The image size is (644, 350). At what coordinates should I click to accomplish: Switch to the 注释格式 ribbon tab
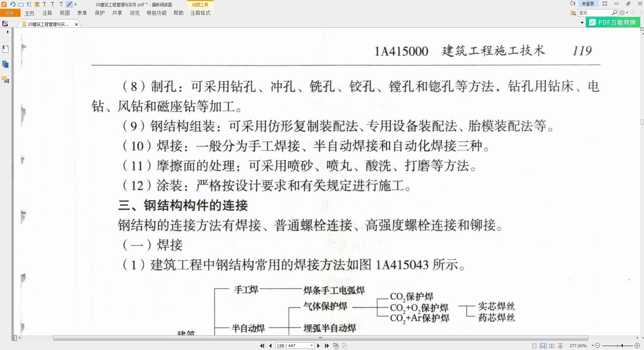coord(200,13)
